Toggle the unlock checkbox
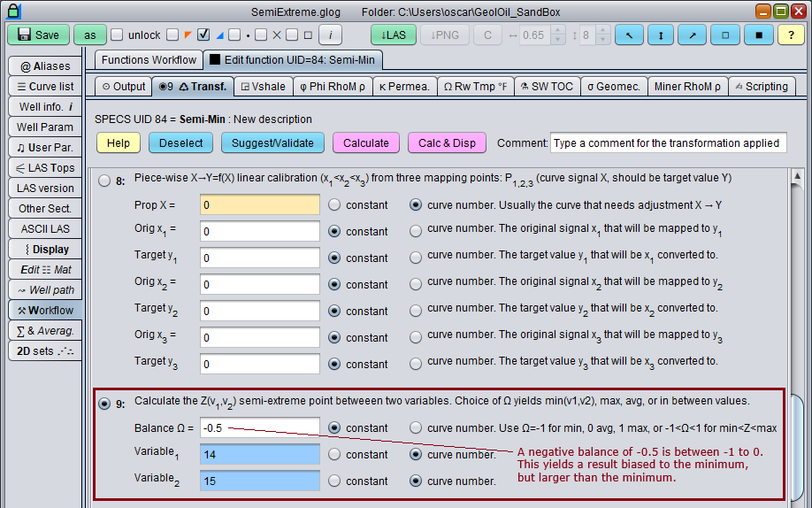The height and width of the screenshot is (508, 812). click(x=117, y=35)
